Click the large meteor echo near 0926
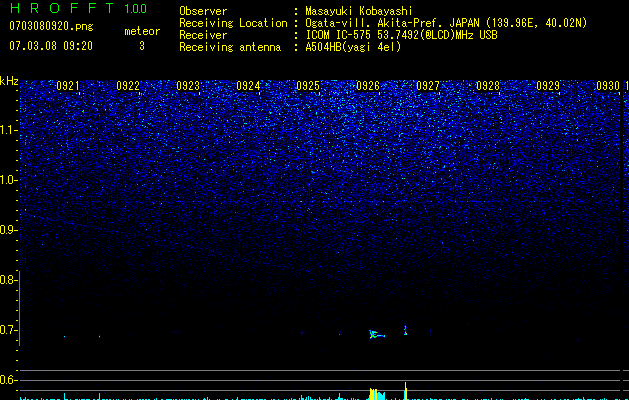629x400 pixels. [376, 334]
